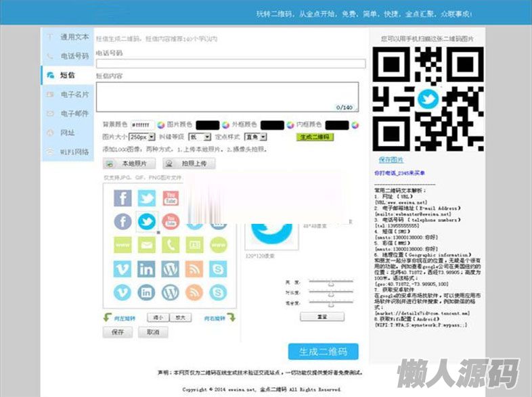This screenshot has height=397, width=532.
Task: Select the round LinkedIn logo icon
Action: coord(147,292)
